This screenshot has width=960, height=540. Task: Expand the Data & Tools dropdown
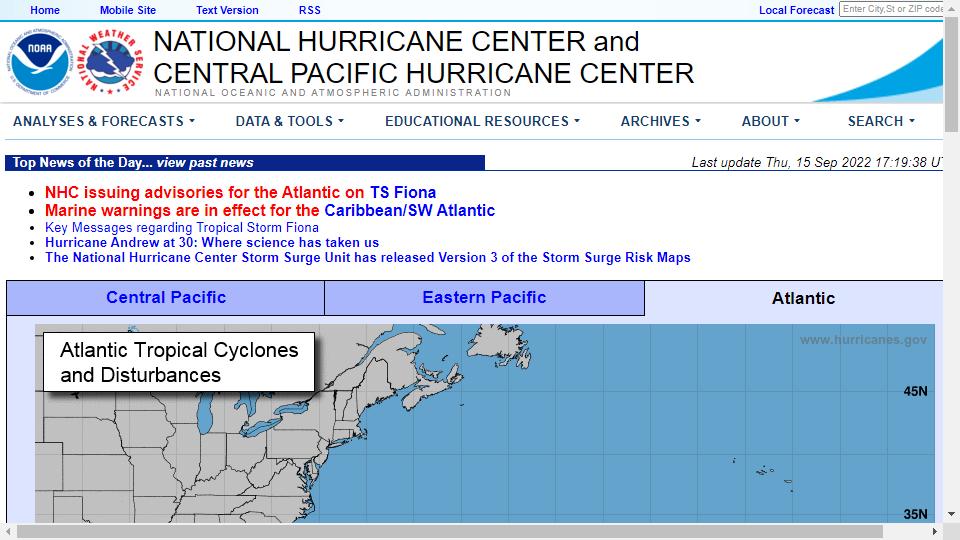(x=290, y=121)
